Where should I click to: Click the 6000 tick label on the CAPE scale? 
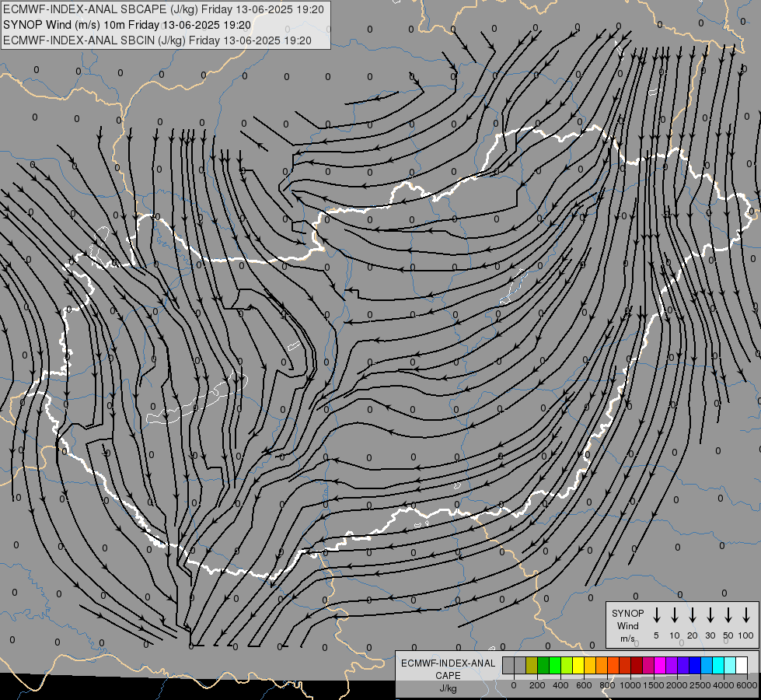747,685
